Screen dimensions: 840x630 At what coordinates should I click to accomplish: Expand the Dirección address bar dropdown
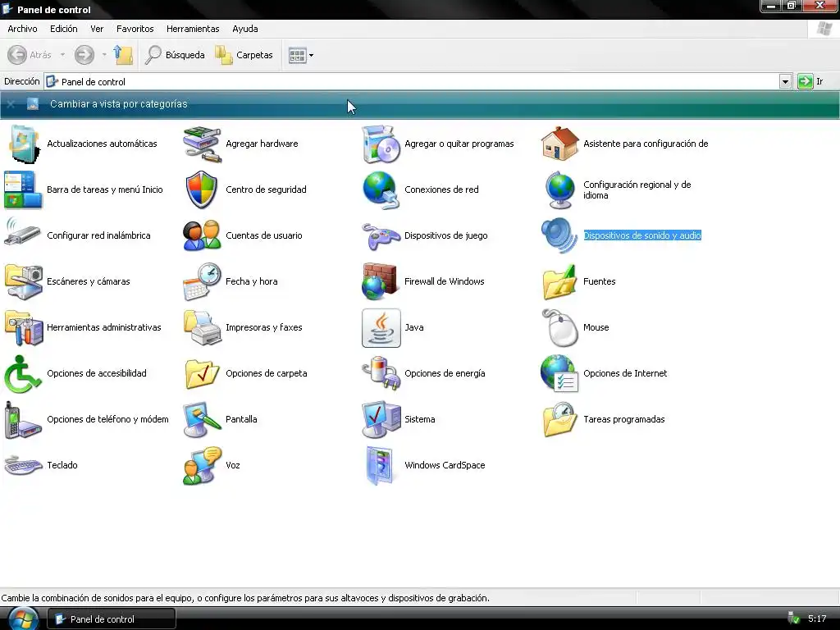(x=785, y=81)
